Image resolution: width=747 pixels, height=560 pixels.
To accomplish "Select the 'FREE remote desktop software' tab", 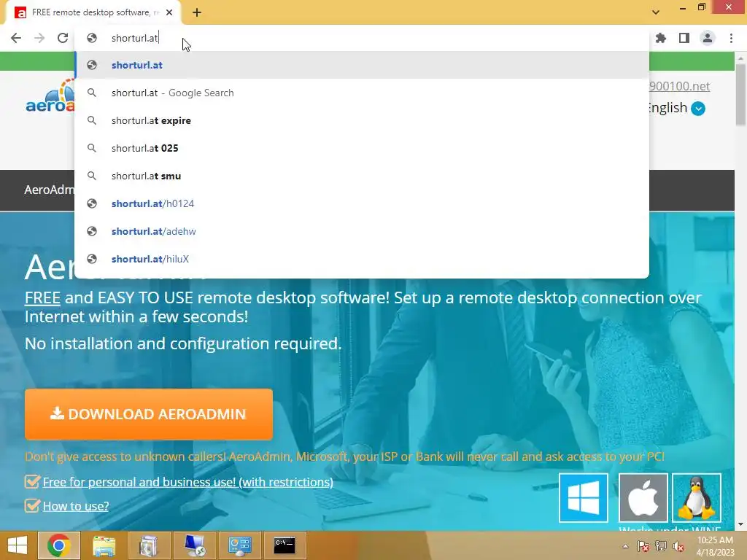I will (x=94, y=13).
